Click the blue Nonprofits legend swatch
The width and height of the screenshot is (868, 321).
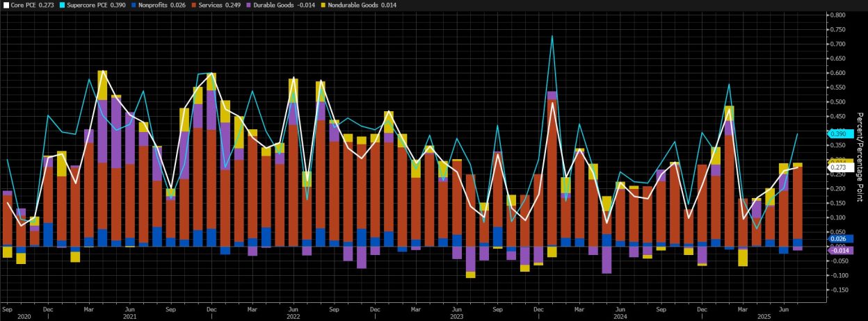click(x=134, y=6)
